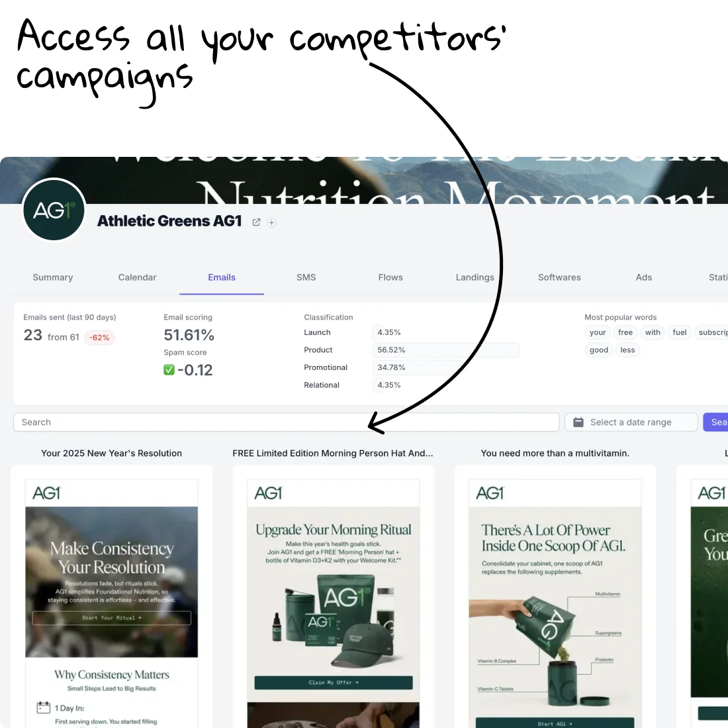Image resolution: width=728 pixels, height=728 pixels.
Task: Click the calendar icon in date range field
Action: click(578, 422)
